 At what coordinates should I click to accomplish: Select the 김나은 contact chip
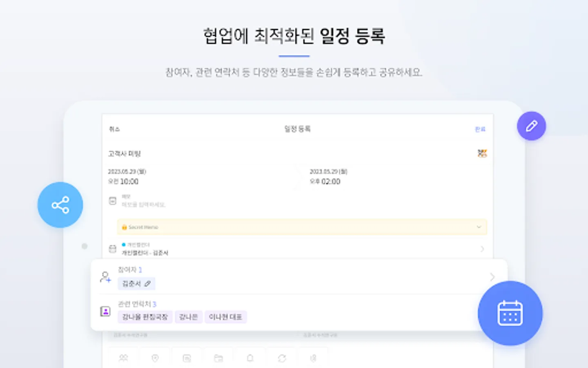pyautogui.click(x=188, y=317)
